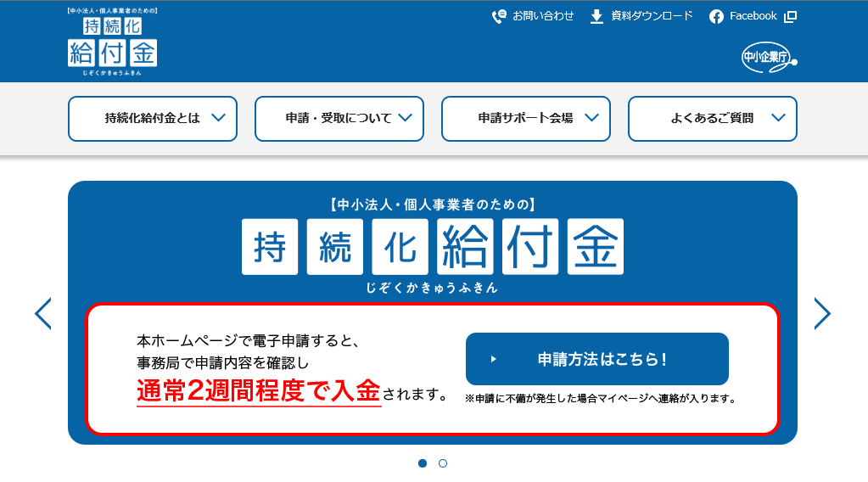
Task: Expand the 申請・受取について dropdown chevron
Action: (405, 118)
